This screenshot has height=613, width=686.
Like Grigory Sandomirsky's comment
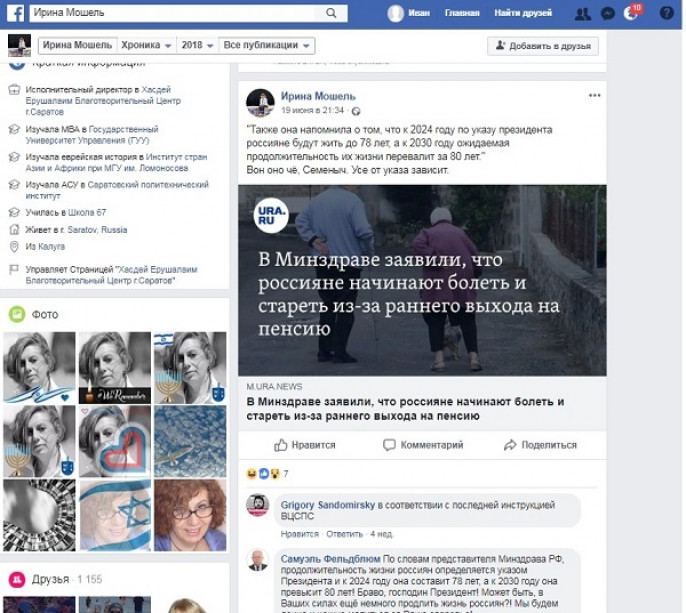[x=300, y=534]
